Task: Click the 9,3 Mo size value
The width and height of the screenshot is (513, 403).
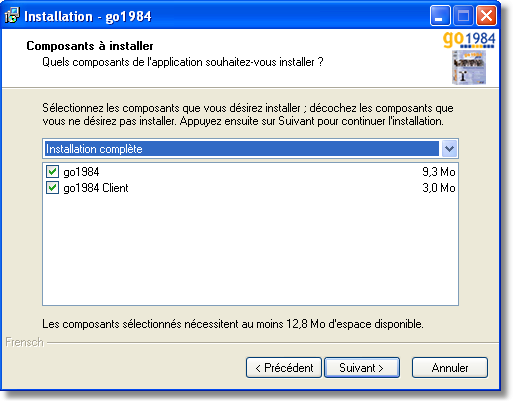Action: coord(439,172)
